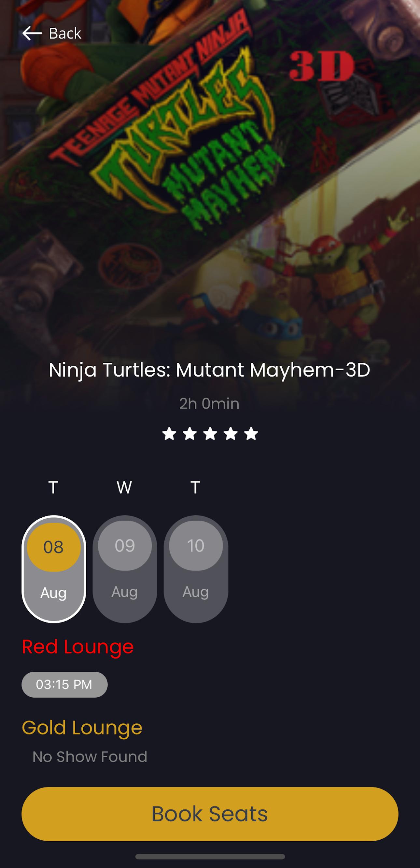
Task: Tap the Ninja Turtles: Mutant Mayhem-3D title
Action: tap(209, 370)
